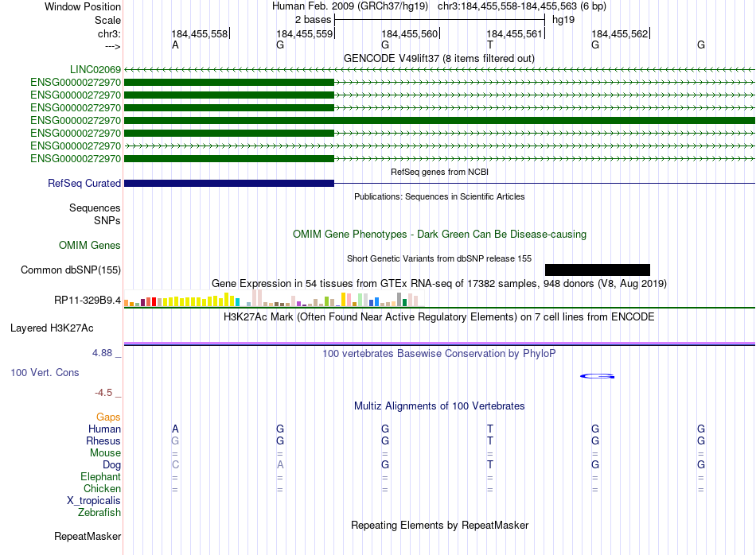Click the 'chr3:' ruler label

click(x=110, y=34)
